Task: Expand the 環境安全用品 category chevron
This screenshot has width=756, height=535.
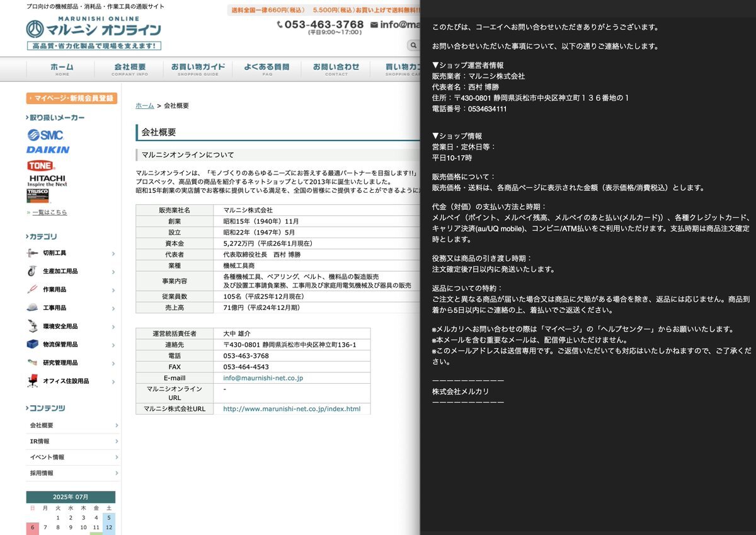Action: 113,327
